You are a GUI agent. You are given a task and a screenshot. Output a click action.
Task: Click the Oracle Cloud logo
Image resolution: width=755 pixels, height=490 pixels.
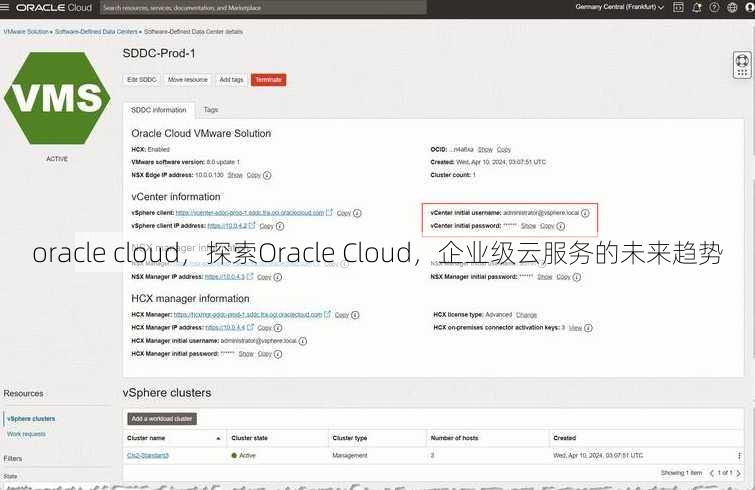click(54, 7)
